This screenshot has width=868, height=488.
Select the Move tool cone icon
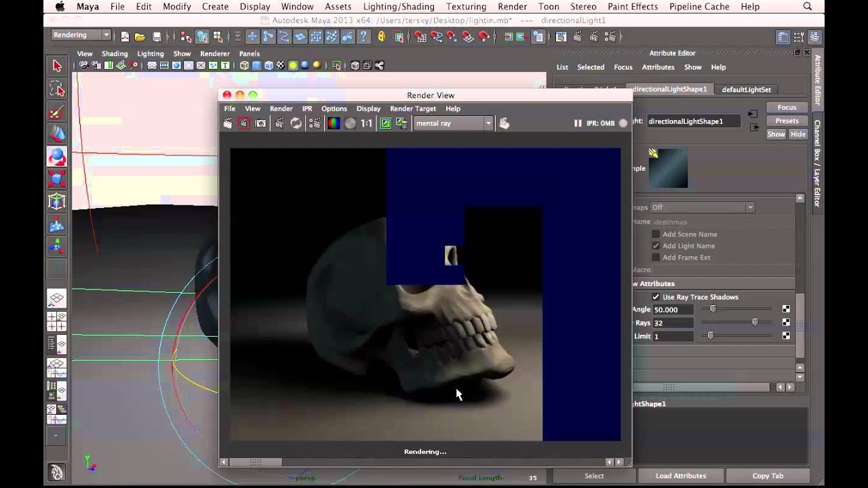tap(57, 134)
